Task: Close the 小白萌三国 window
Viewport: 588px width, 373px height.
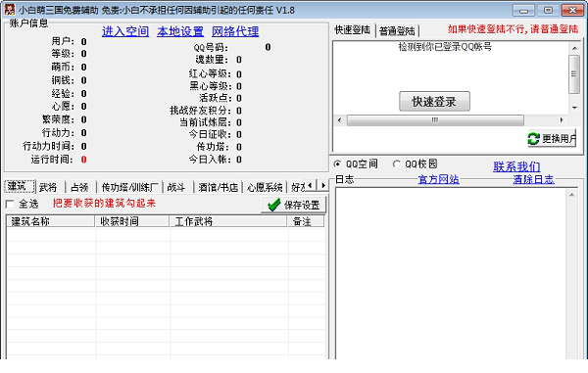Action: (572, 10)
